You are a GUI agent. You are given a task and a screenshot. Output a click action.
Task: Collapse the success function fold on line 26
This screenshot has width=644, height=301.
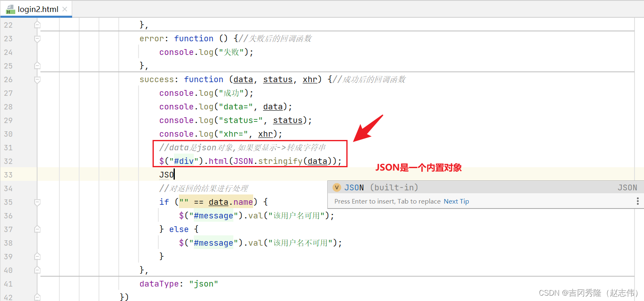(x=38, y=80)
